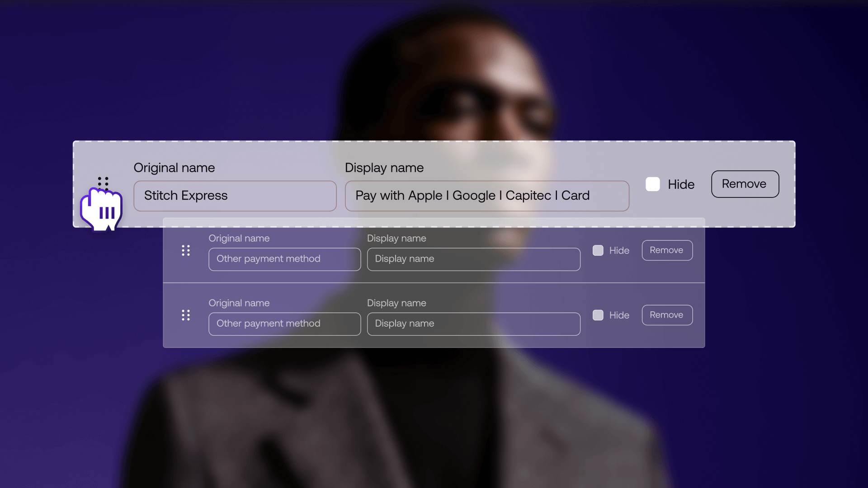This screenshot has width=868, height=488.
Task: Click Original name field in bottom Other payment method row
Action: point(285,324)
